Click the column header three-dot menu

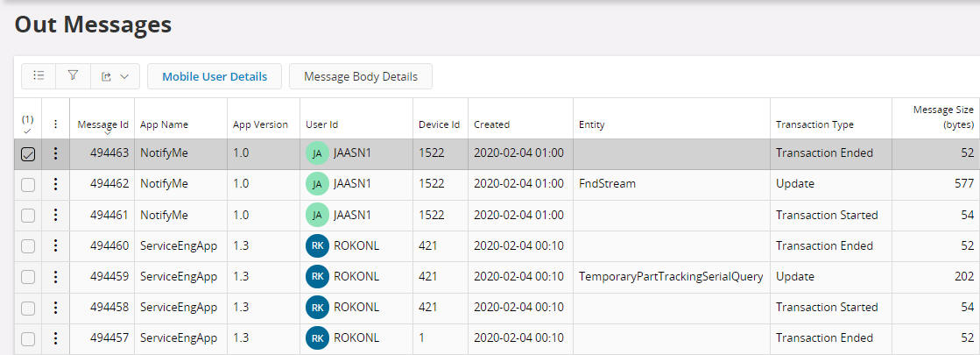55,124
